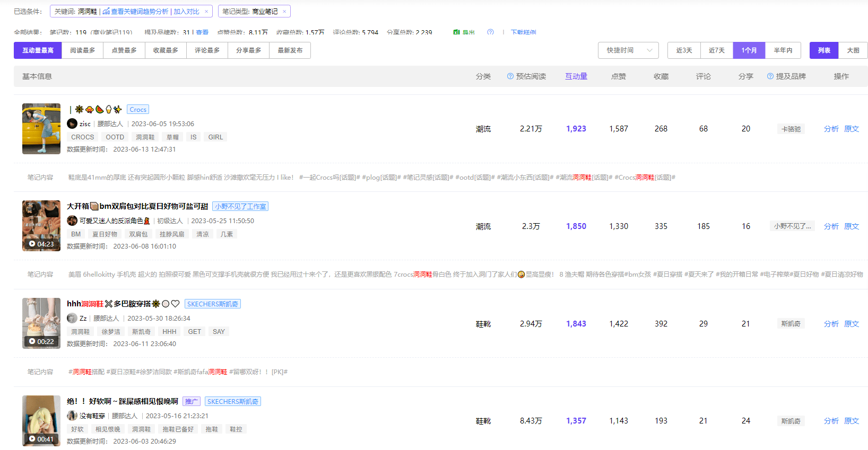868x450 pixels.
Task: Click the 8.43万 estimated reads value
Action: pyautogui.click(x=531, y=421)
